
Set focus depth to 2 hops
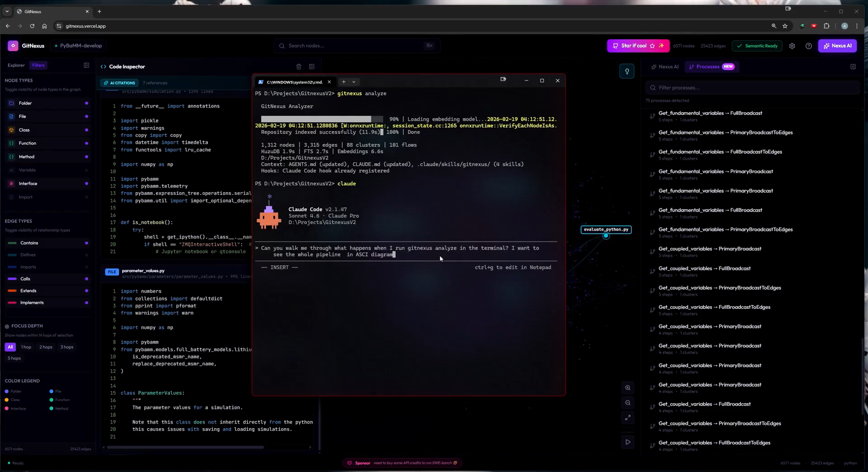click(x=46, y=347)
